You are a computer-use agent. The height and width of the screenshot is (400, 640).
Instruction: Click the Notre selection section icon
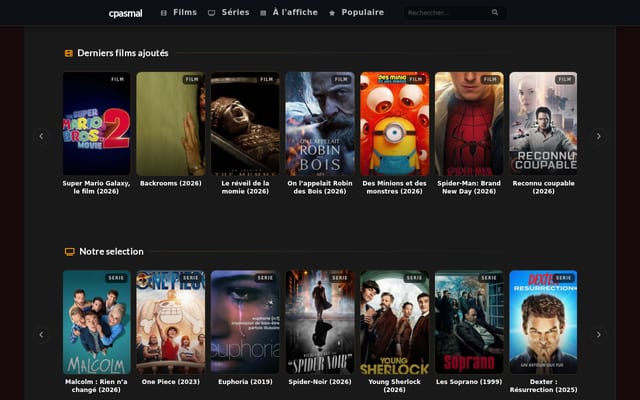(x=70, y=252)
